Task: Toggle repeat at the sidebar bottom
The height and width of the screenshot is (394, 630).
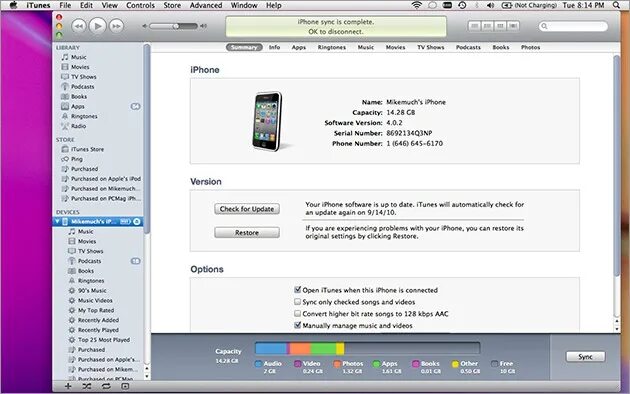Action: pyautogui.click(x=106, y=386)
